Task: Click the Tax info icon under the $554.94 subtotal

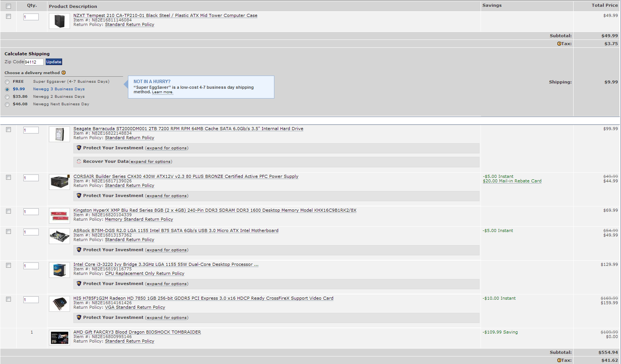Action: [x=559, y=360]
